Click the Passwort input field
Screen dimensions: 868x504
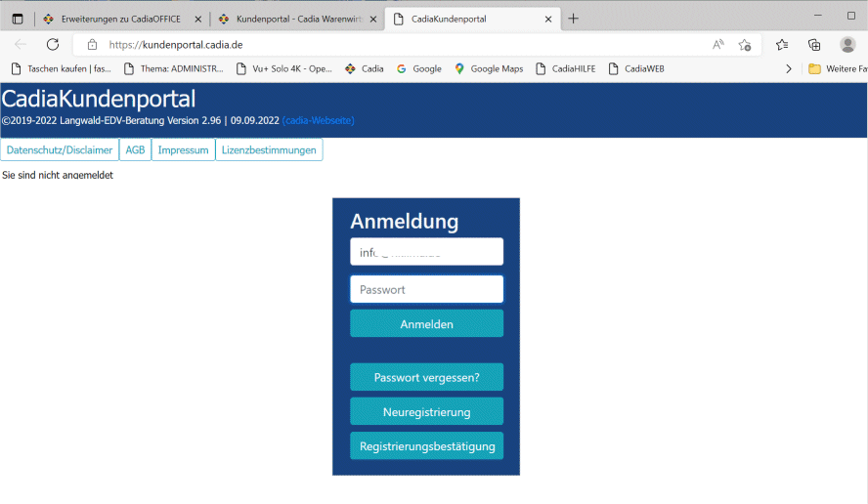[x=427, y=289]
